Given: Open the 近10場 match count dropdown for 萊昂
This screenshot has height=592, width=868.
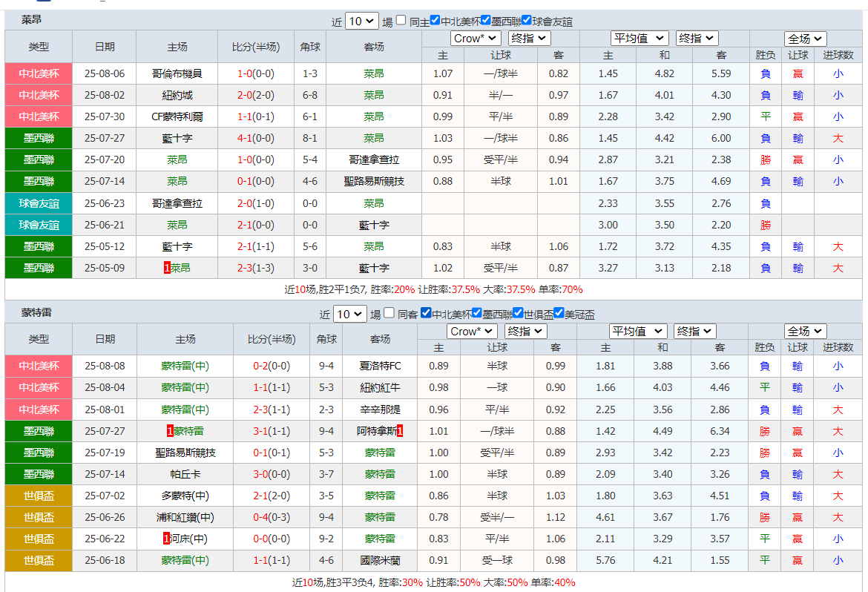Looking at the screenshot, I should 361,20.
